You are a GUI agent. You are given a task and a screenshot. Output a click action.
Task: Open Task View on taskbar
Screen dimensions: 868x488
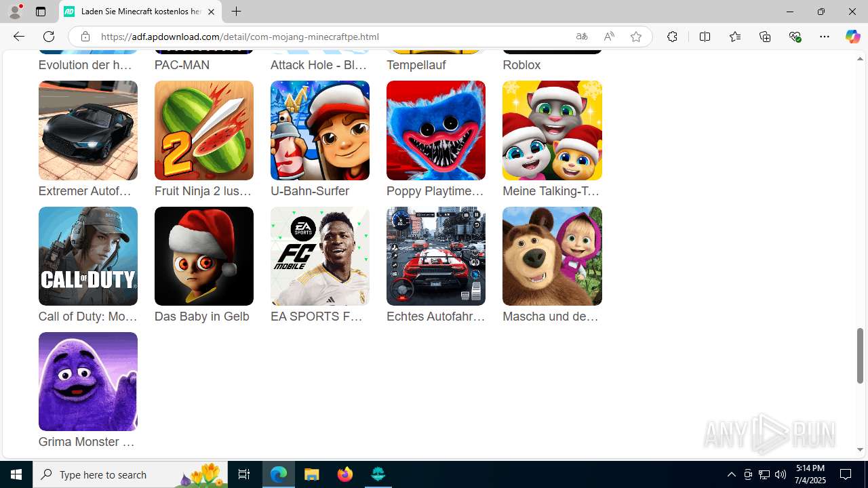[x=244, y=474]
